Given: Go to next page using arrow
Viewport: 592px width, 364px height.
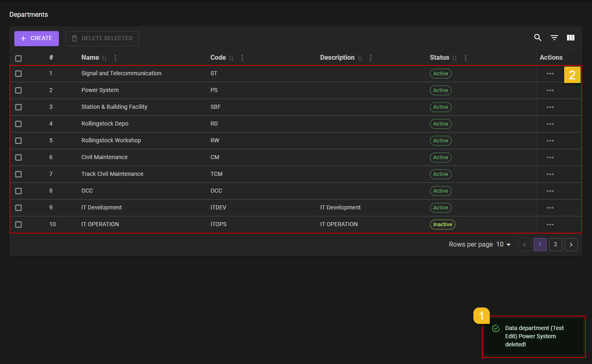Looking at the screenshot, I should (571, 245).
